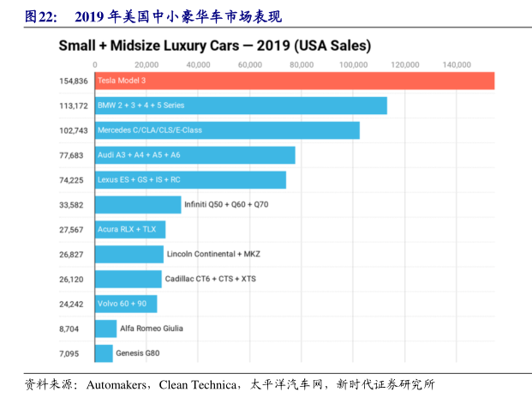Click the value 74,225

(x=71, y=180)
